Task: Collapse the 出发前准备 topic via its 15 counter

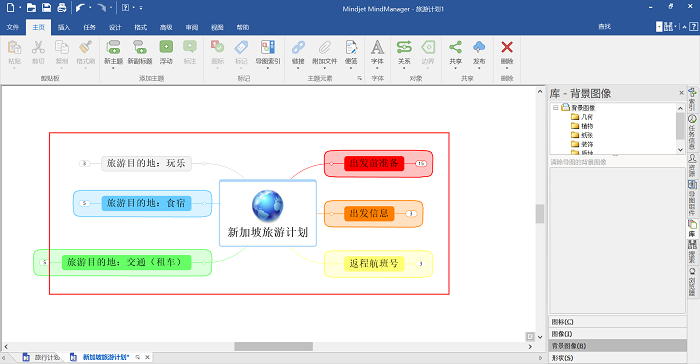Action: click(421, 163)
